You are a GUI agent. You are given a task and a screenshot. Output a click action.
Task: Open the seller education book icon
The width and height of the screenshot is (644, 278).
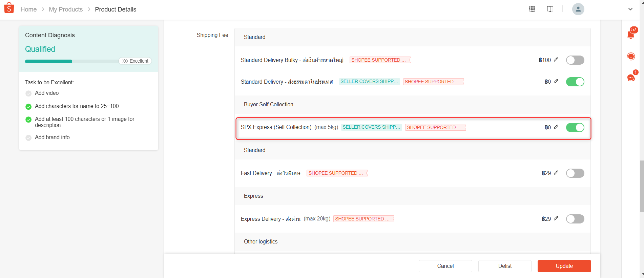pos(550,9)
